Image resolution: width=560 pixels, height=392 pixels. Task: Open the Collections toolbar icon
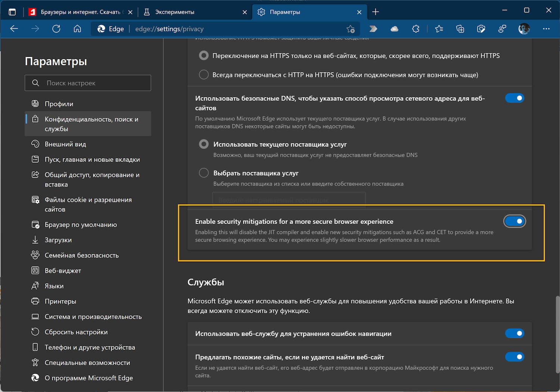tap(460, 29)
